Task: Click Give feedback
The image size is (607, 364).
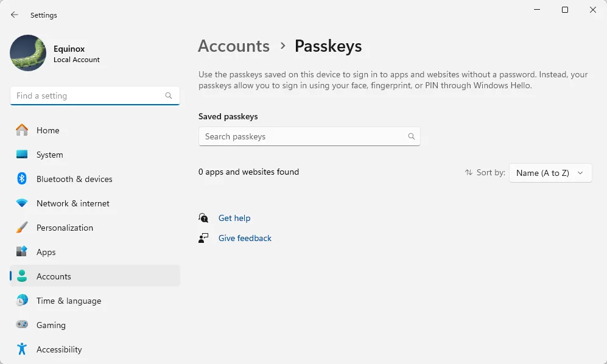Action: (x=245, y=238)
